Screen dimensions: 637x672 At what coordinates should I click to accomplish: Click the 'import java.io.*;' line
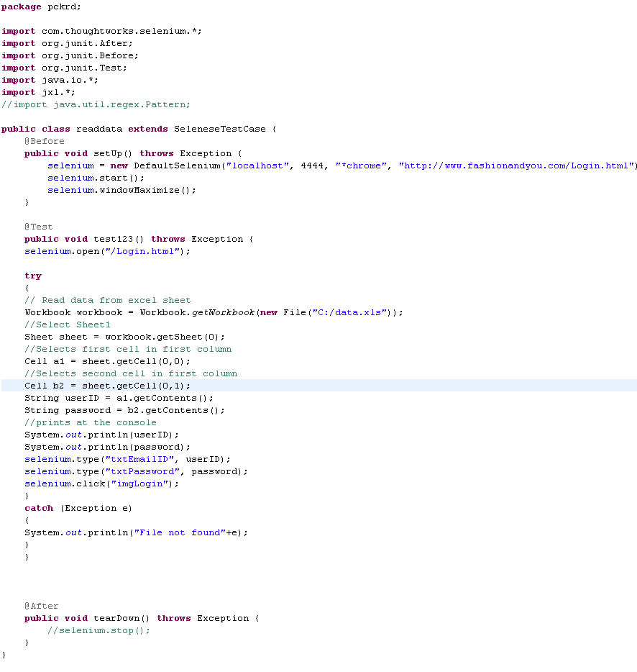click(x=50, y=80)
